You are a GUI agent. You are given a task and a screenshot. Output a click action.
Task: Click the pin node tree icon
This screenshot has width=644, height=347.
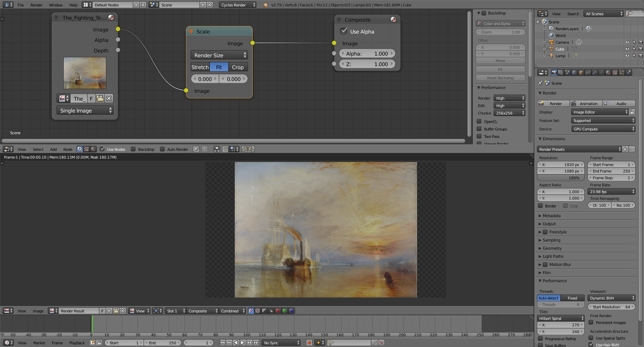tap(196, 149)
